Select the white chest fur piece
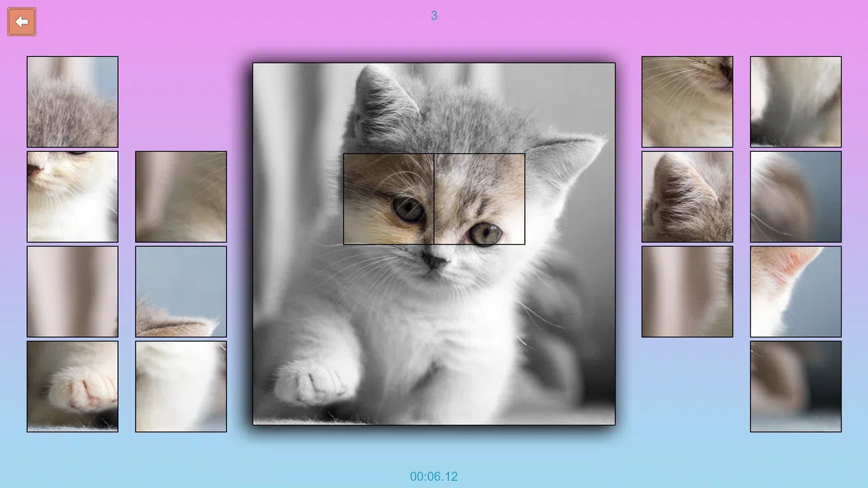Viewport: 868px width, 488px height. 181,386
